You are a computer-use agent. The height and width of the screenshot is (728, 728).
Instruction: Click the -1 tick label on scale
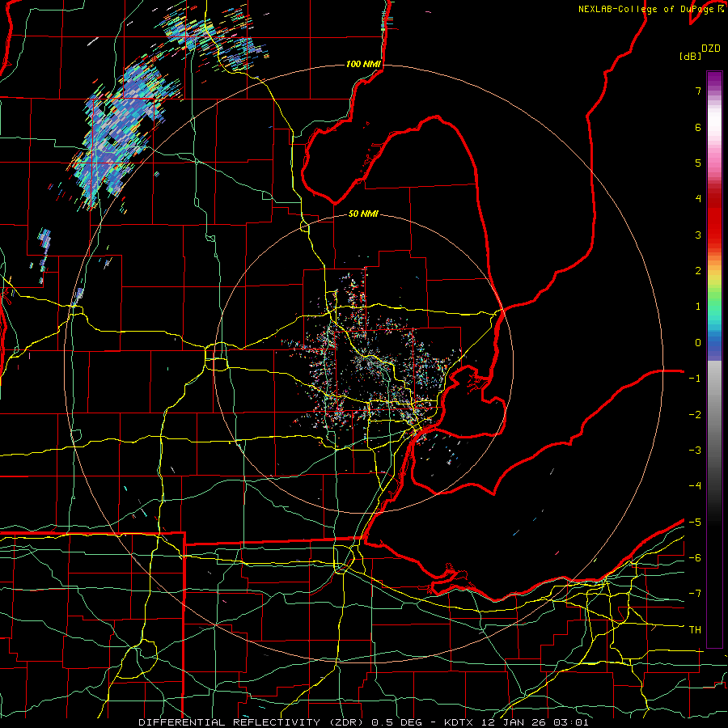coord(695,379)
